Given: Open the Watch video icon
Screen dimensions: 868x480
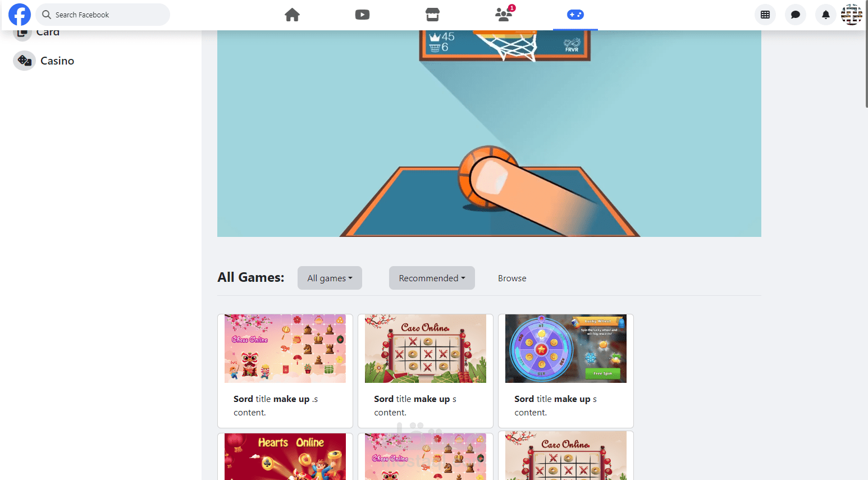Looking at the screenshot, I should point(362,15).
